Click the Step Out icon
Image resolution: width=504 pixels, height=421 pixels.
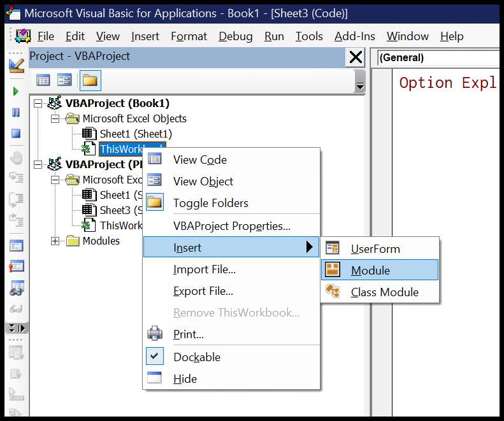pos(16,220)
